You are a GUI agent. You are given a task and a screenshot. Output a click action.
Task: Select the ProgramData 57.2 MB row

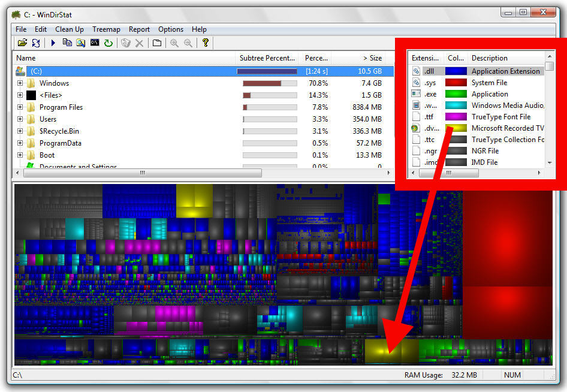coord(204,143)
